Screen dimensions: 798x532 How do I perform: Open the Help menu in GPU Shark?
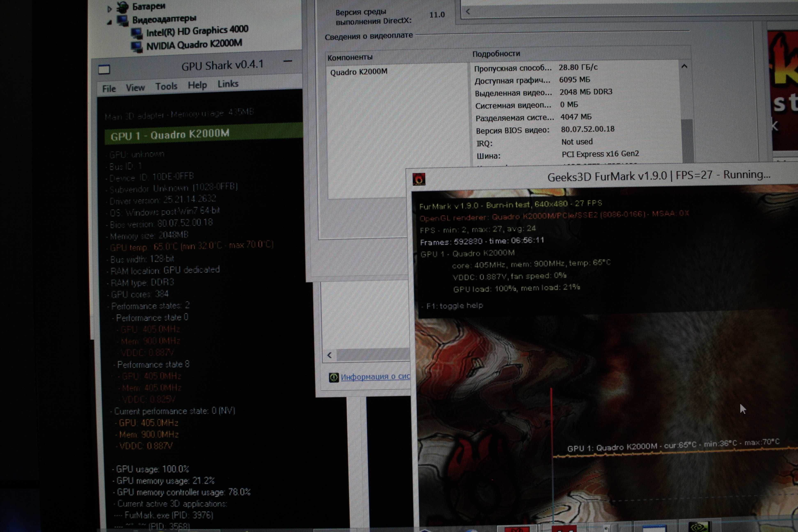coord(197,85)
